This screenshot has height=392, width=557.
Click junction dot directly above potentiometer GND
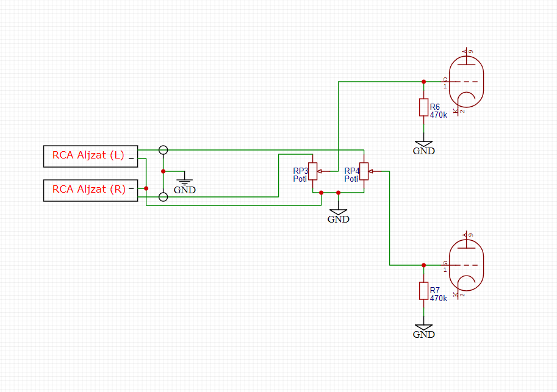338,193
